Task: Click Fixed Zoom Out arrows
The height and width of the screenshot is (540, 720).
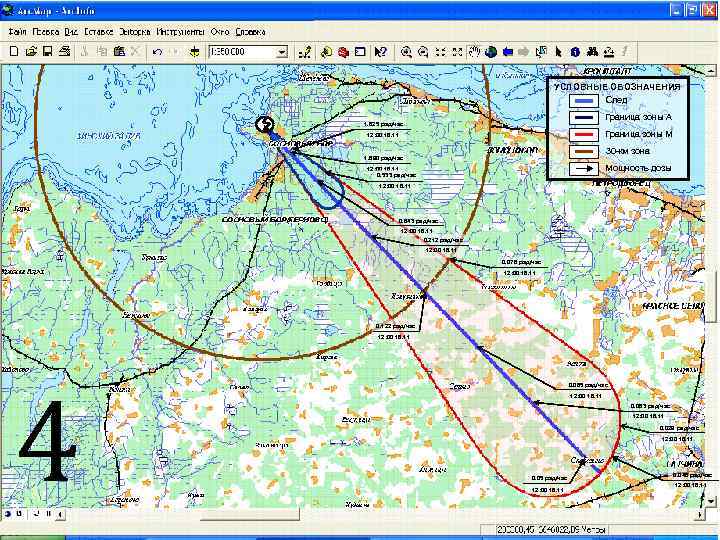Action: pyautogui.click(x=457, y=52)
